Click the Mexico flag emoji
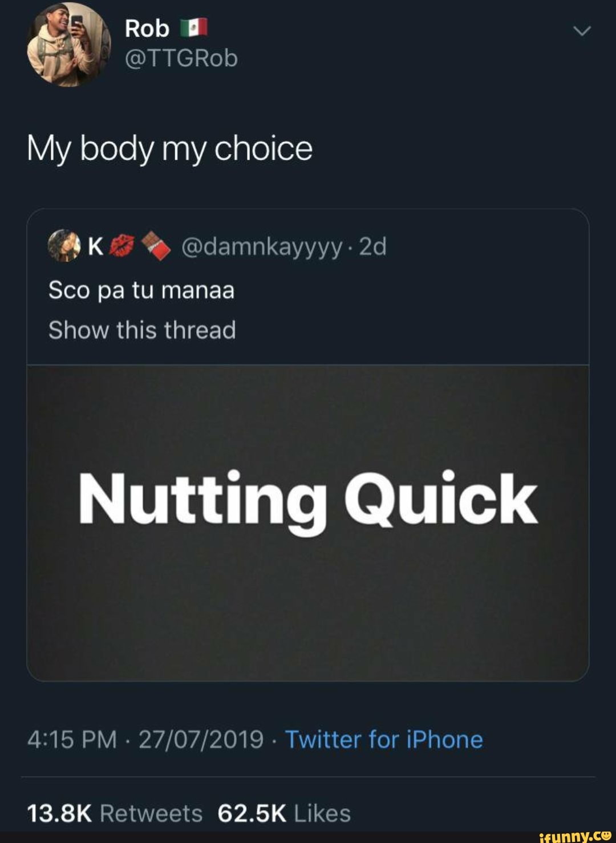Image resolution: width=616 pixels, height=843 pixels. pos(193,28)
